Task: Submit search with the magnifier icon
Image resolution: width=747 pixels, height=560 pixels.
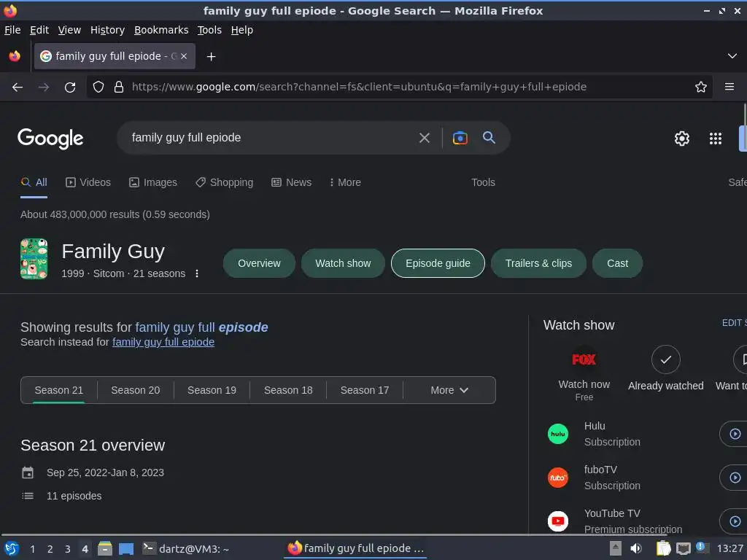Action: pos(489,138)
